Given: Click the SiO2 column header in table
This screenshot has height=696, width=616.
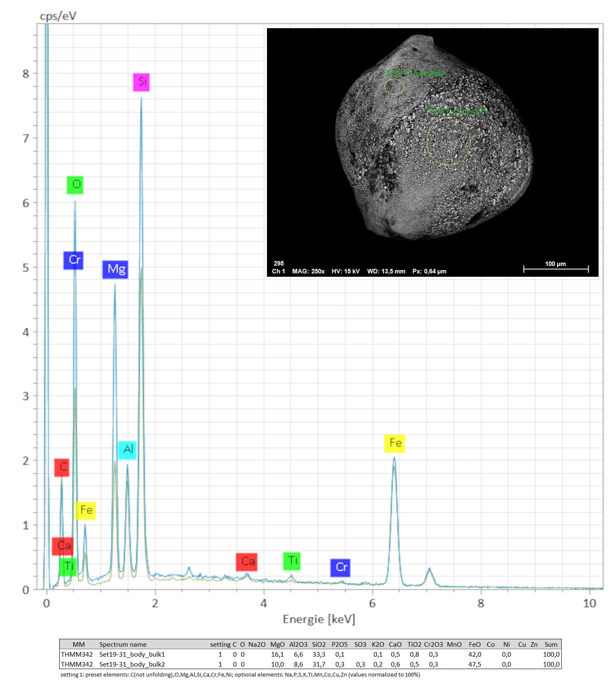Looking at the screenshot, I should click(319, 645).
